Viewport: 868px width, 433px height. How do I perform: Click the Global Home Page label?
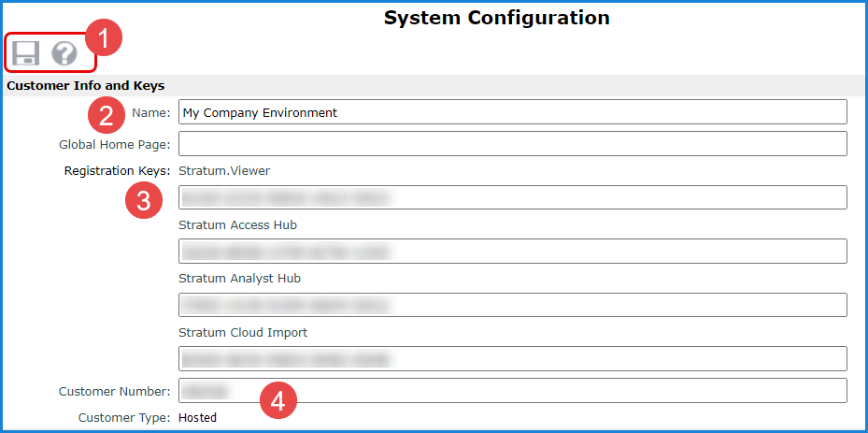click(115, 145)
